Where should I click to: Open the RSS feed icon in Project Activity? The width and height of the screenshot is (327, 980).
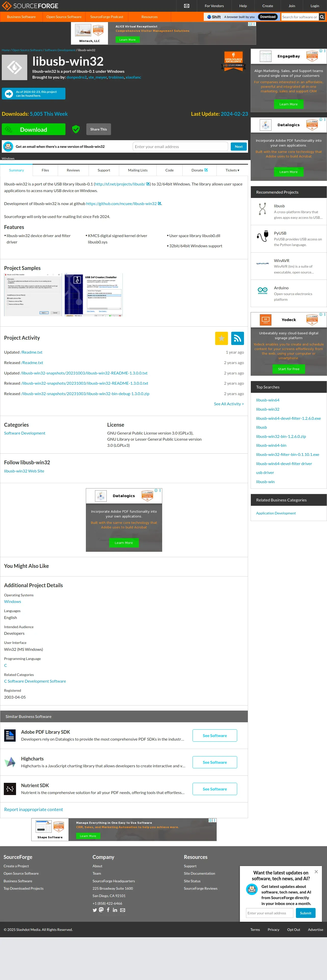click(x=238, y=338)
